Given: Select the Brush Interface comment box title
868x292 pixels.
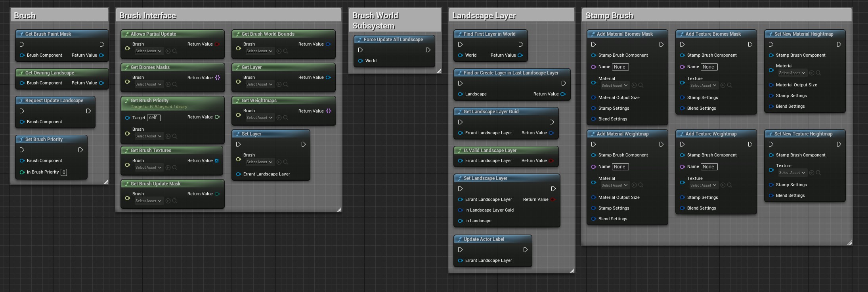Looking at the screenshot, I should [x=228, y=15].
